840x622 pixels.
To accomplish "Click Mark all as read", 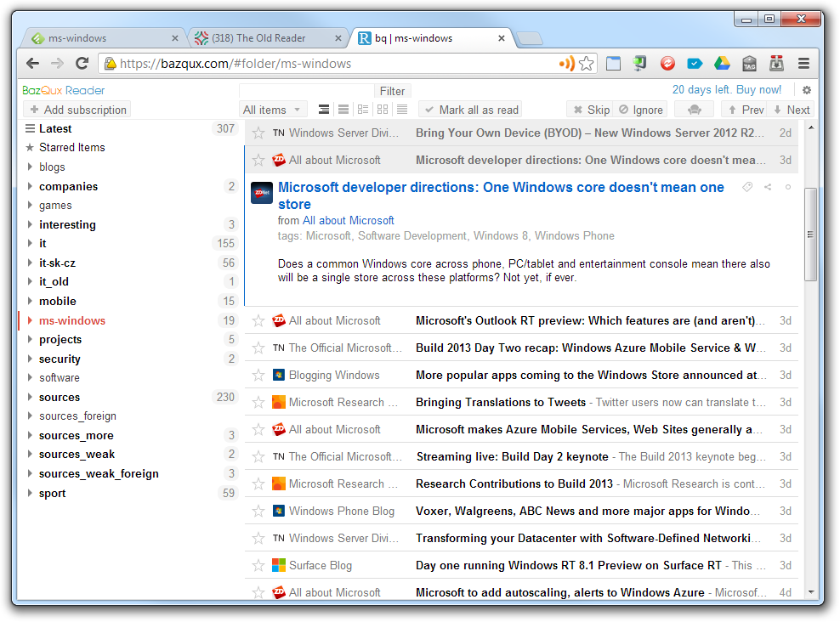I will click(x=470, y=110).
